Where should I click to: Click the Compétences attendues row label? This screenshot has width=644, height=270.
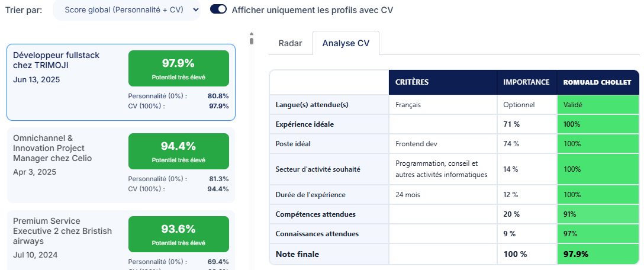pyautogui.click(x=315, y=214)
